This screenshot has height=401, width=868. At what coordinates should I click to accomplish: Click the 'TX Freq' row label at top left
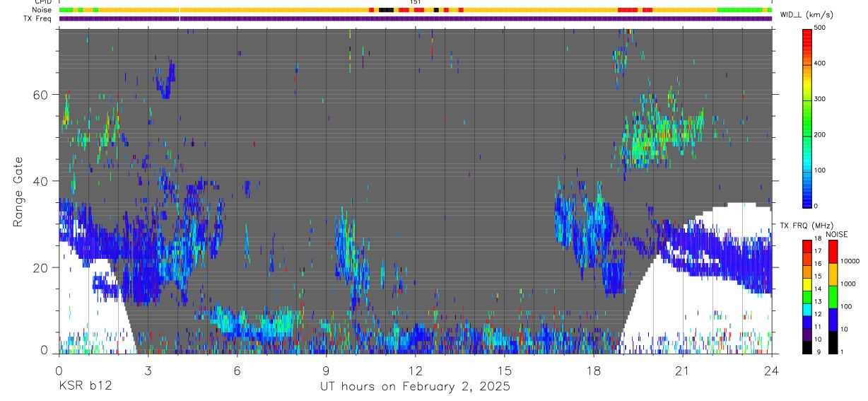37,19
